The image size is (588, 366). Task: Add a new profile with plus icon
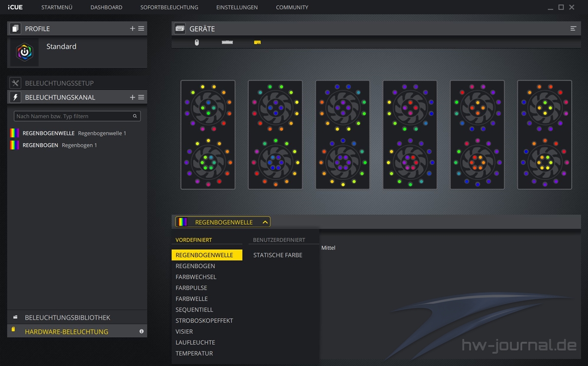(x=132, y=28)
